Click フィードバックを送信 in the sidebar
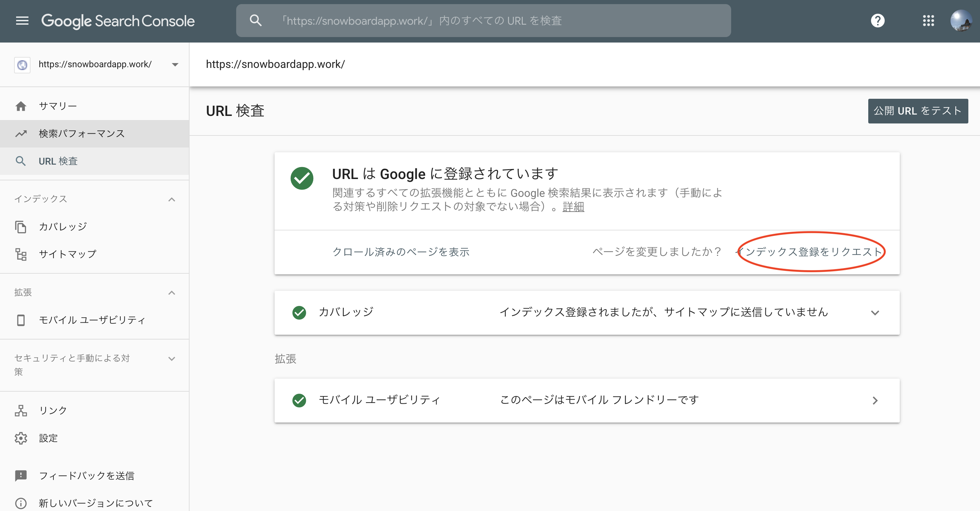 pos(86,475)
